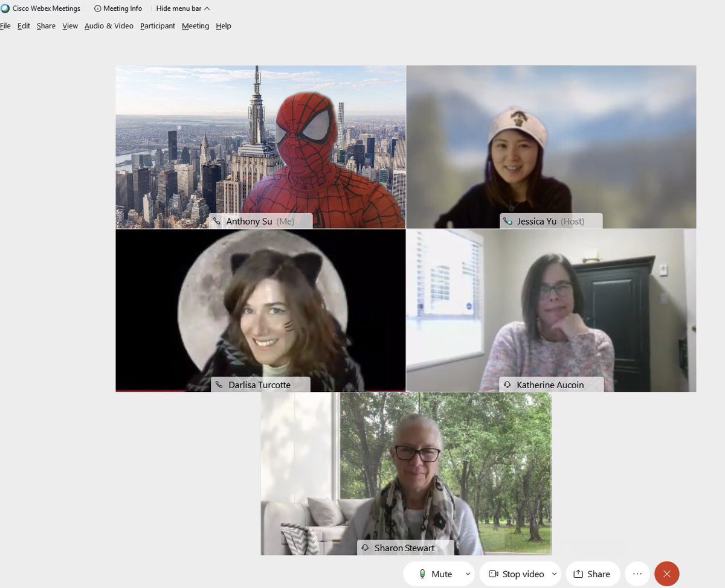Click the Share content button
This screenshot has height=588, width=725.
click(x=592, y=574)
